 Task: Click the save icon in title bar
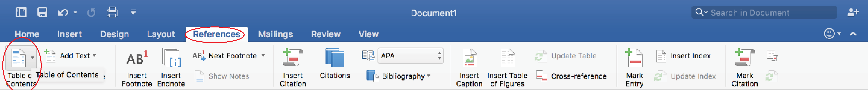[42, 13]
